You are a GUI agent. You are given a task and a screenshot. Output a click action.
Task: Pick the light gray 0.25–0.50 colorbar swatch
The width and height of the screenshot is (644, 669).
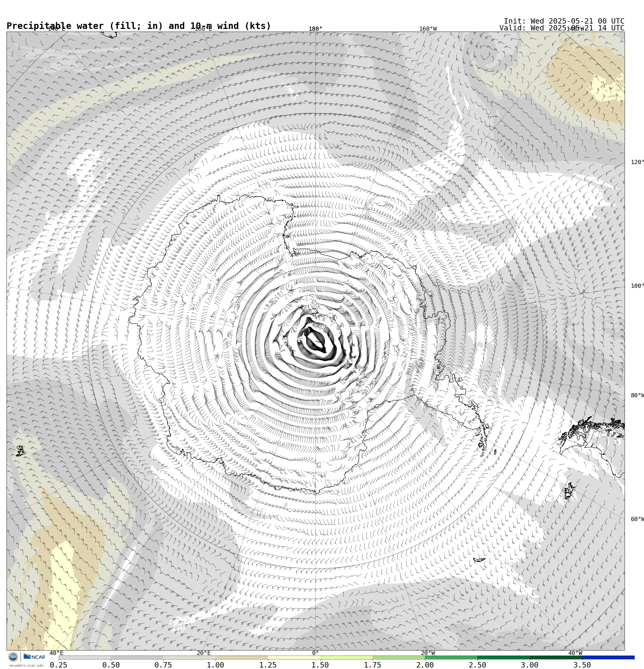85,657
